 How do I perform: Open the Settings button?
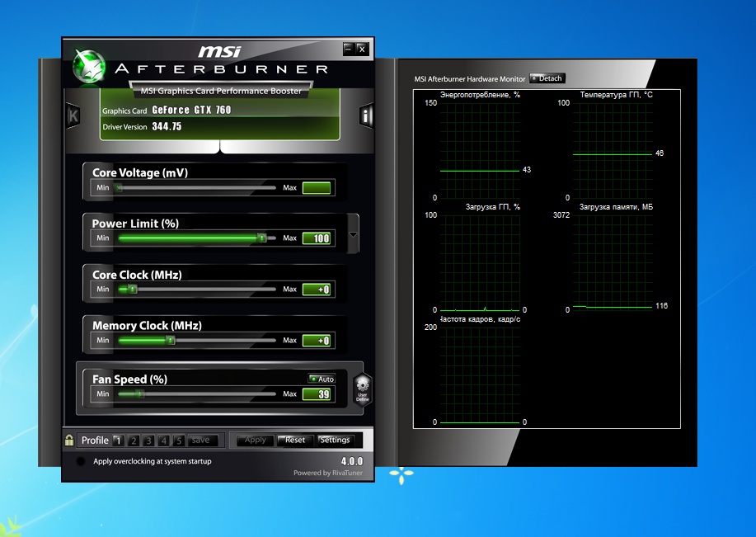tap(335, 440)
